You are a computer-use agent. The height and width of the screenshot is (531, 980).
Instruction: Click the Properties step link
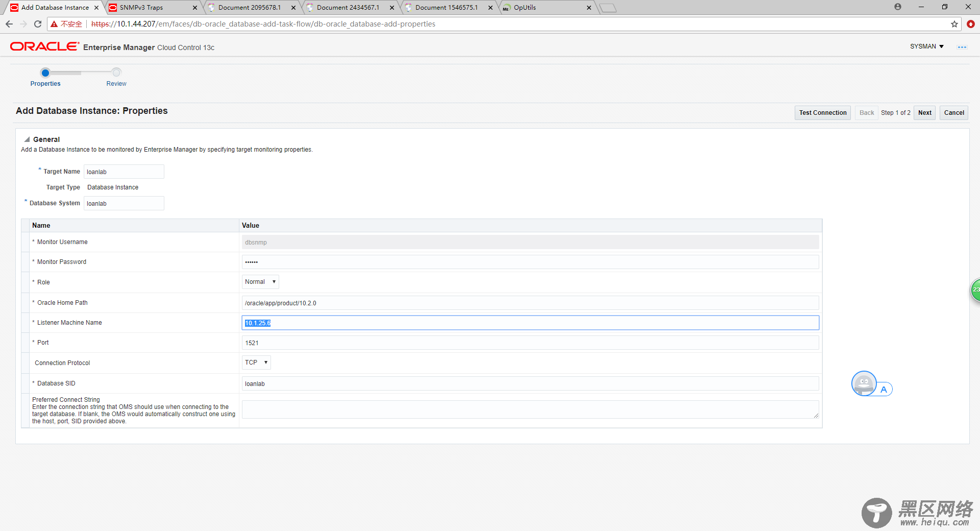click(x=45, y=84)
